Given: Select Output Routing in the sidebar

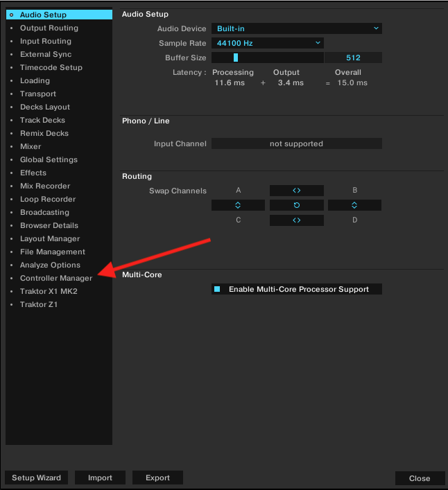Looking at the screenshot, I should click(49, 28).
